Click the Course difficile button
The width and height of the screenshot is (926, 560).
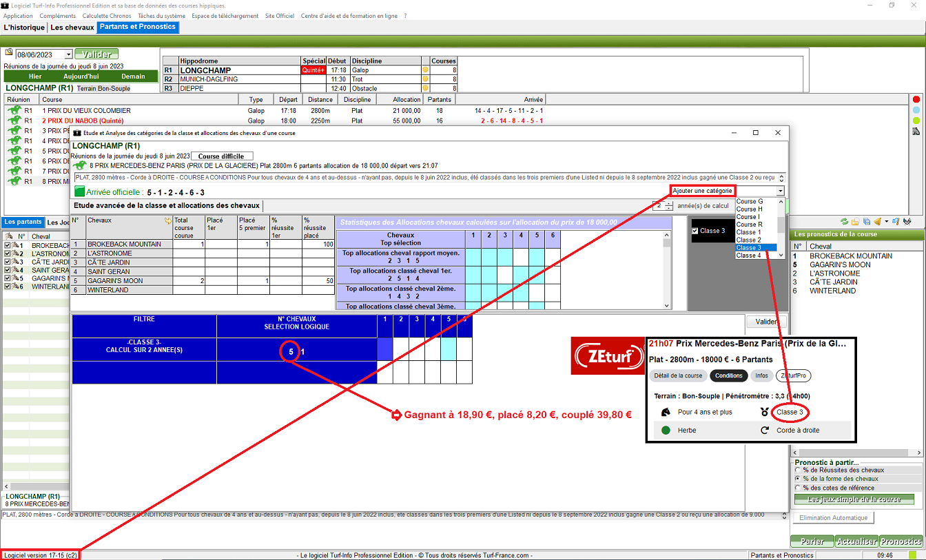pyautogui.click(x=222, y=156)
